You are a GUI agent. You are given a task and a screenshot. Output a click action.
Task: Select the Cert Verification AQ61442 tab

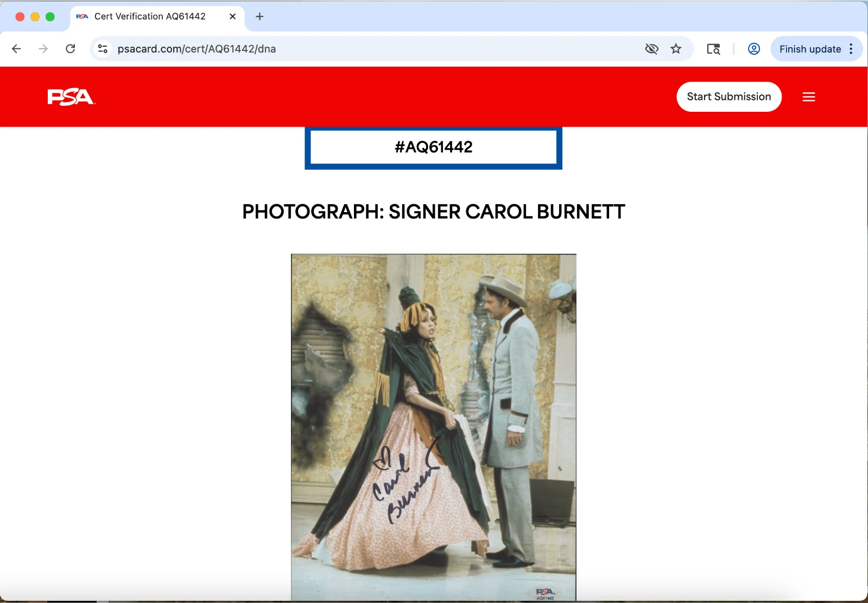coord(157,17)
